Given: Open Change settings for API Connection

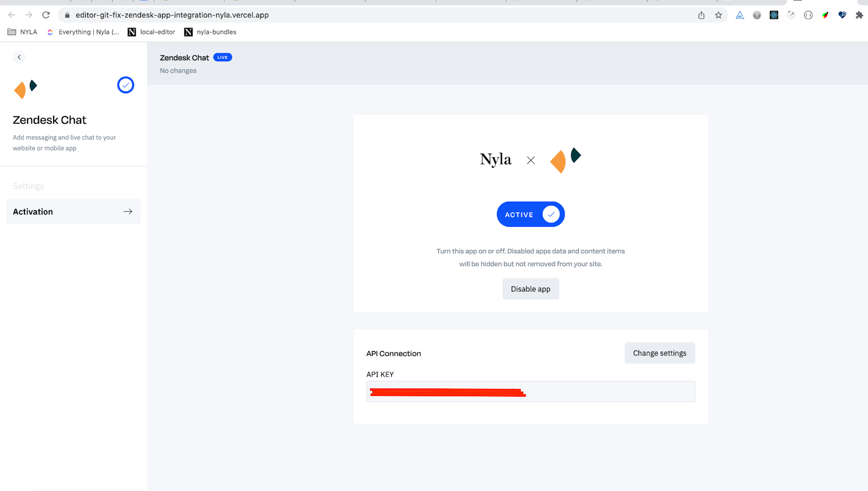Looking at the screenshot, I should 659,353.
